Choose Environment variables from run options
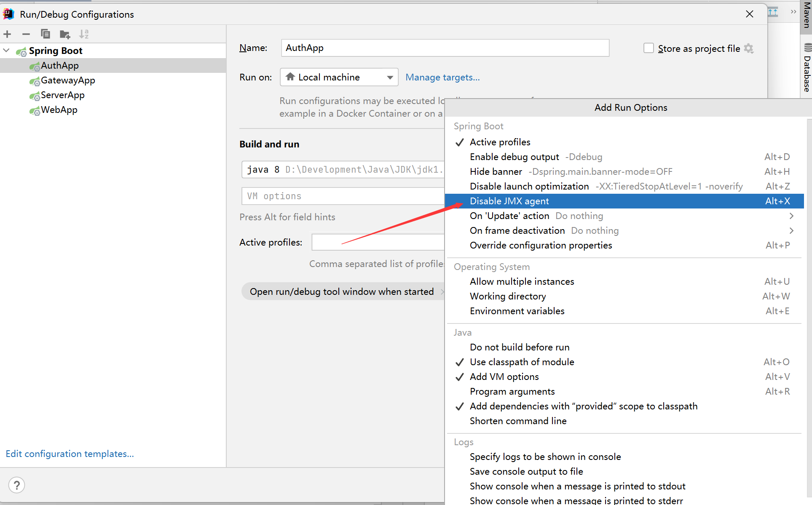Image resolution: width=812 pixels, height=505 pixels. tap(517, 311)
